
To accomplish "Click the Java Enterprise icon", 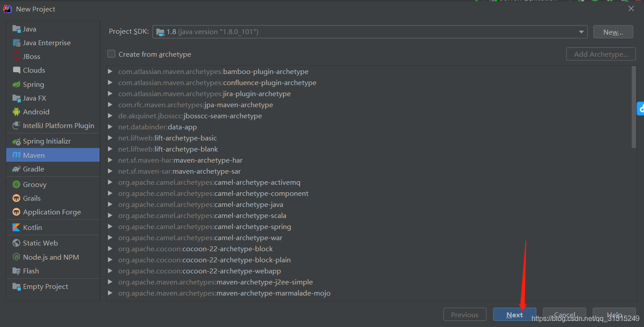I will pos(16,43).
